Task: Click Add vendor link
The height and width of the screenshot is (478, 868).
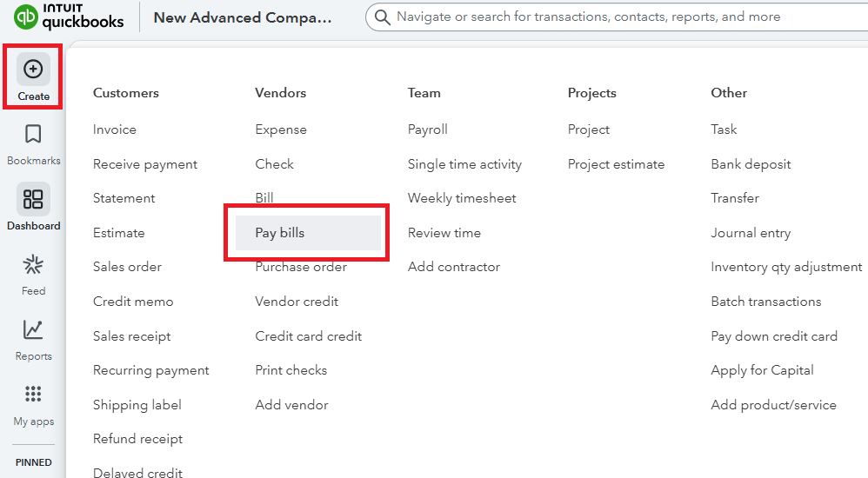Action: (x=290, y=405)
